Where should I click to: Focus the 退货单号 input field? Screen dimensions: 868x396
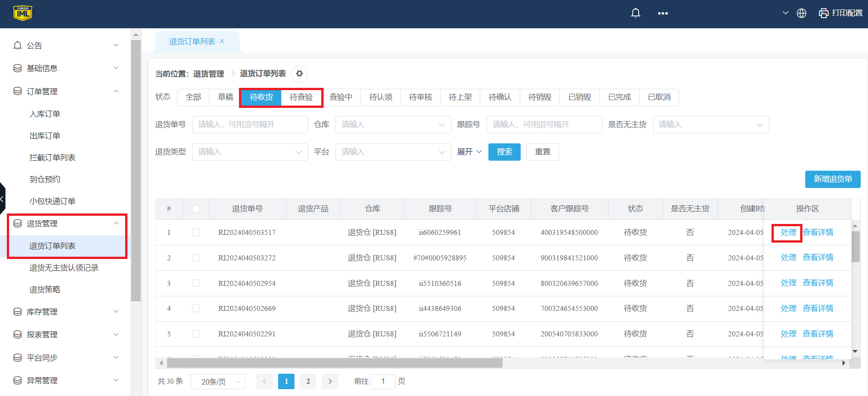[250, 125]
